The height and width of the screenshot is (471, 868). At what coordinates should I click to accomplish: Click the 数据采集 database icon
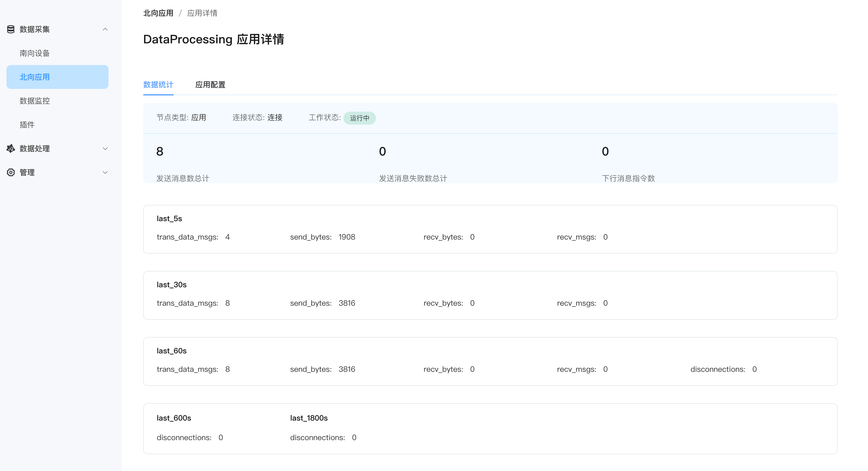pyautogui.click(x=11, y=29)
